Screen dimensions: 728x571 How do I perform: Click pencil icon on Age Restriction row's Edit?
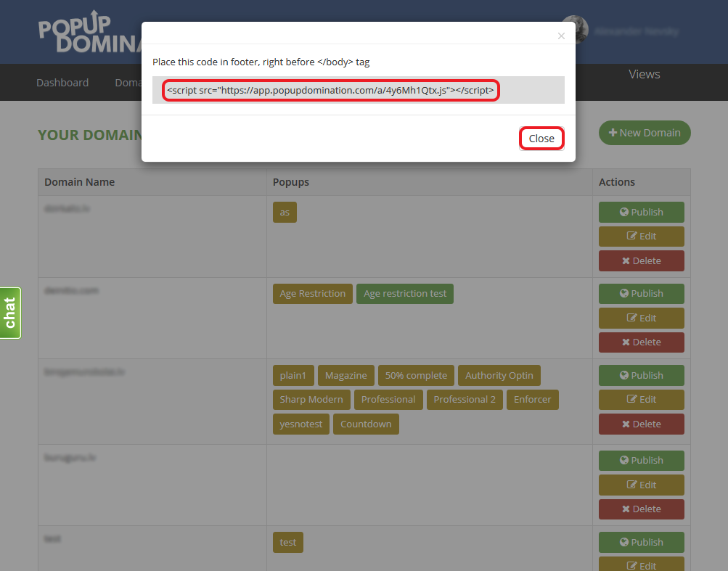(631, 318)
